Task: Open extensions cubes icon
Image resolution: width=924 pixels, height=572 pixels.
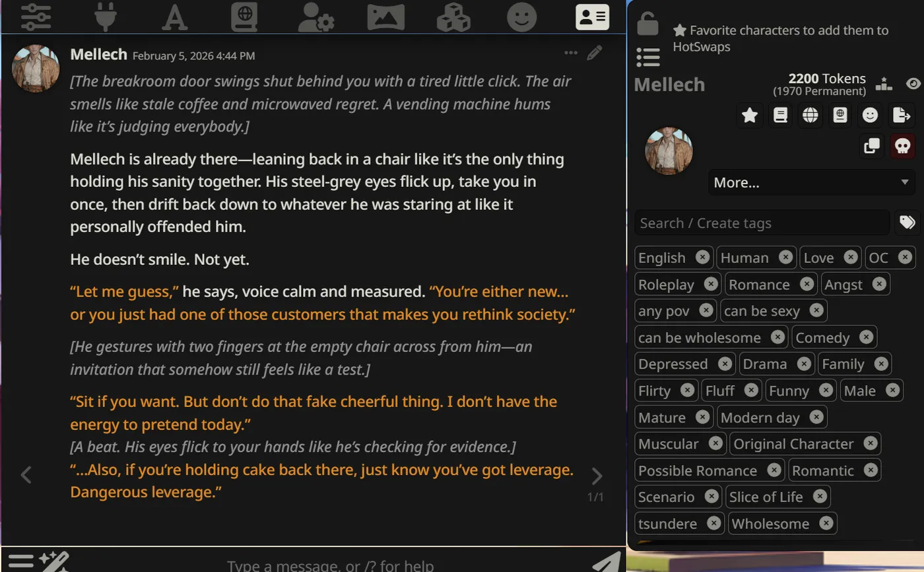Action: coord(454,17)
